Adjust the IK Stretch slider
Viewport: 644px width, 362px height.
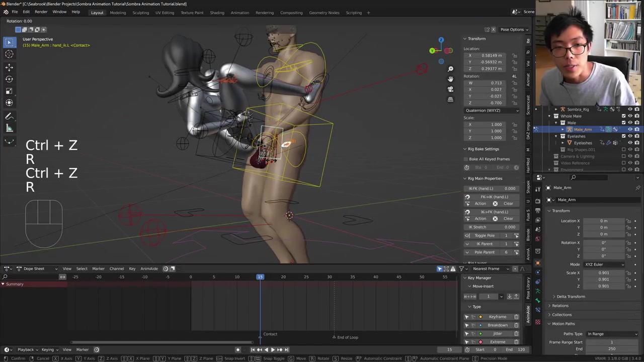pos(492,227)
